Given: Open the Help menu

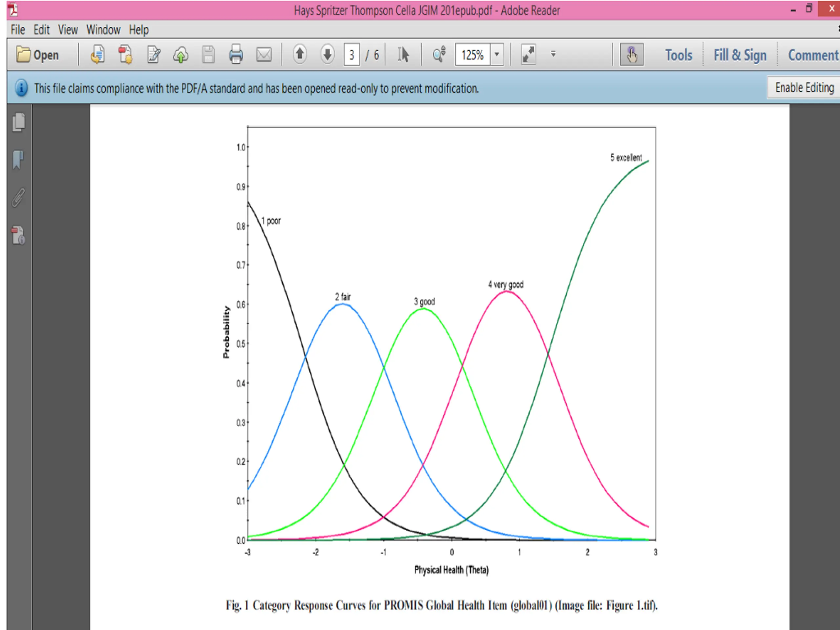Looking at the screenshot, I should (x=138, y=30).
